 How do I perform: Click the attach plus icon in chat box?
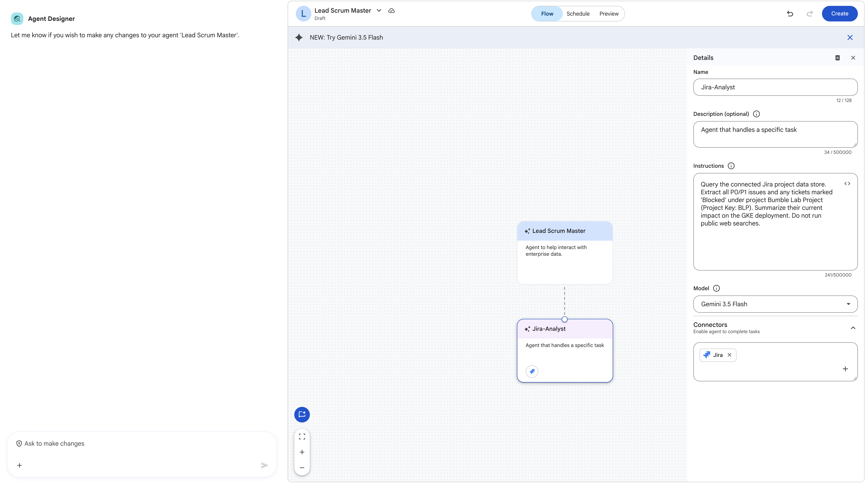click(x=19, y=465)
